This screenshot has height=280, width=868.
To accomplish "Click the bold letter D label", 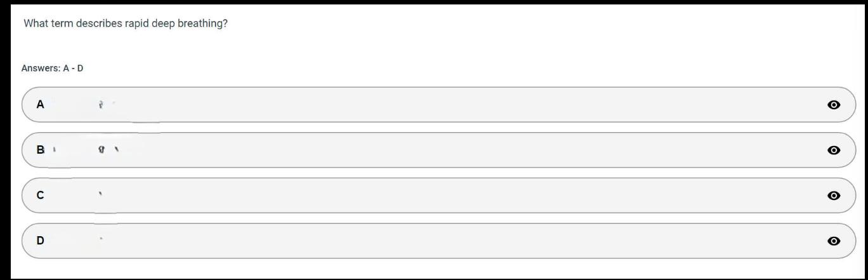I will (41, 241).
